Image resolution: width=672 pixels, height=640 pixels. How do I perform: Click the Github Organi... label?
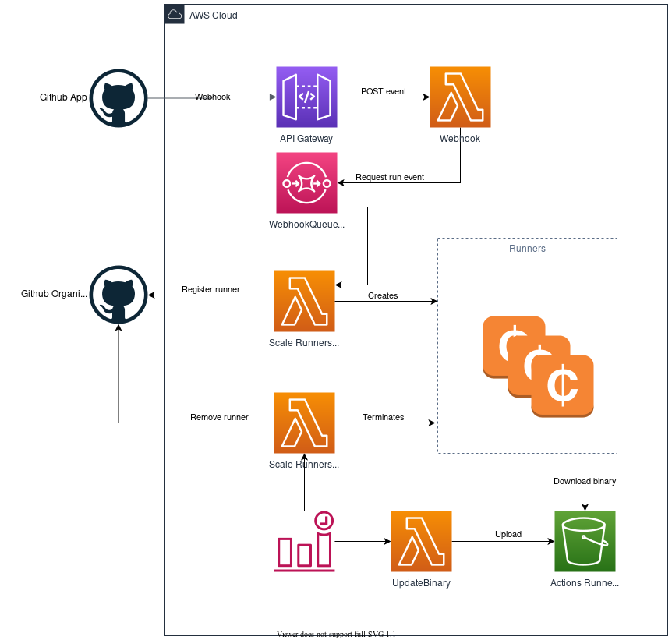point(54,294)
